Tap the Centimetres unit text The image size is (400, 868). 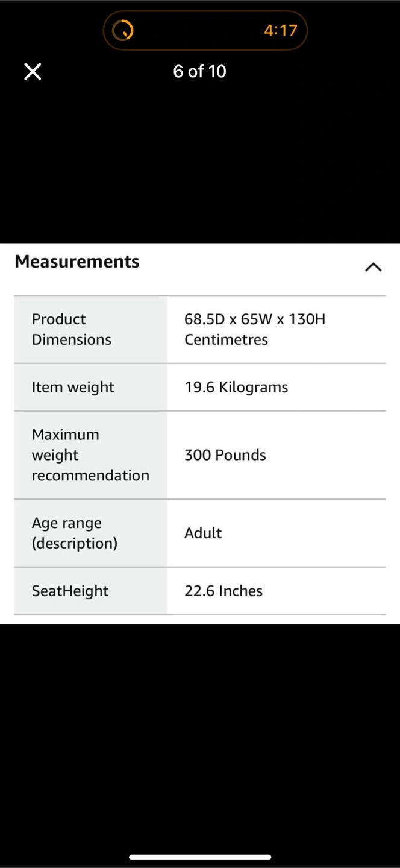(226, 339)
